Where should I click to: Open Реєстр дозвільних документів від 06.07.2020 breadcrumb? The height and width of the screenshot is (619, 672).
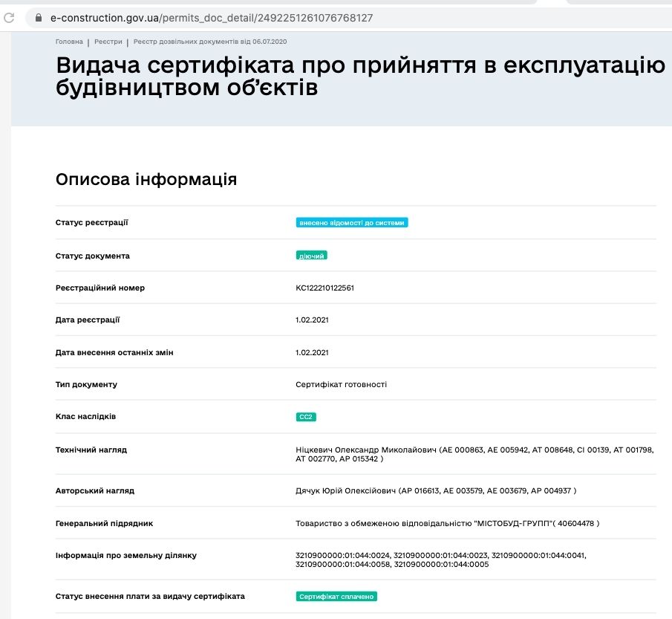click(x=210, y=42)
